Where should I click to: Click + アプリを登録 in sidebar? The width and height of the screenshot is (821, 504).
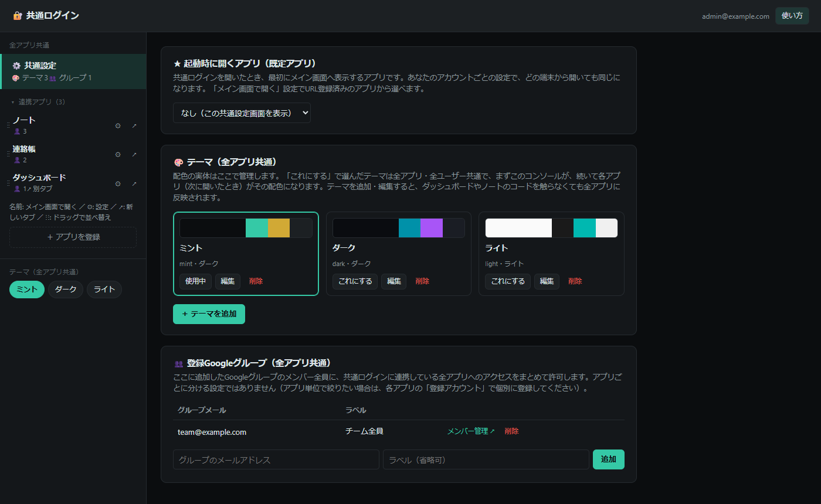[73, 237]
